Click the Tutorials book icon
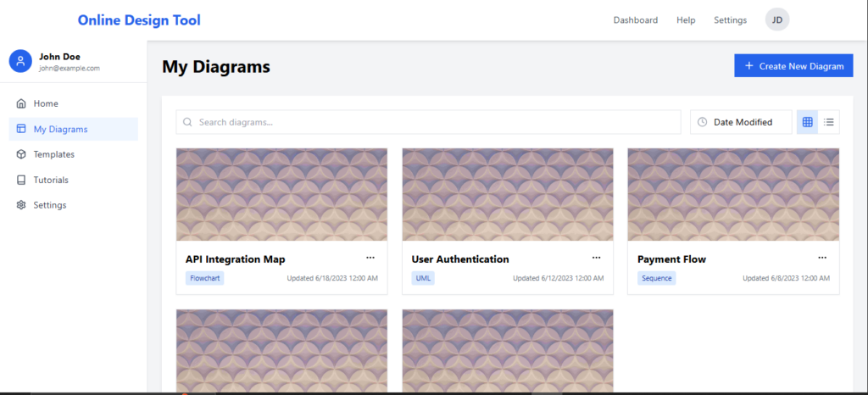 coord(21,180)
